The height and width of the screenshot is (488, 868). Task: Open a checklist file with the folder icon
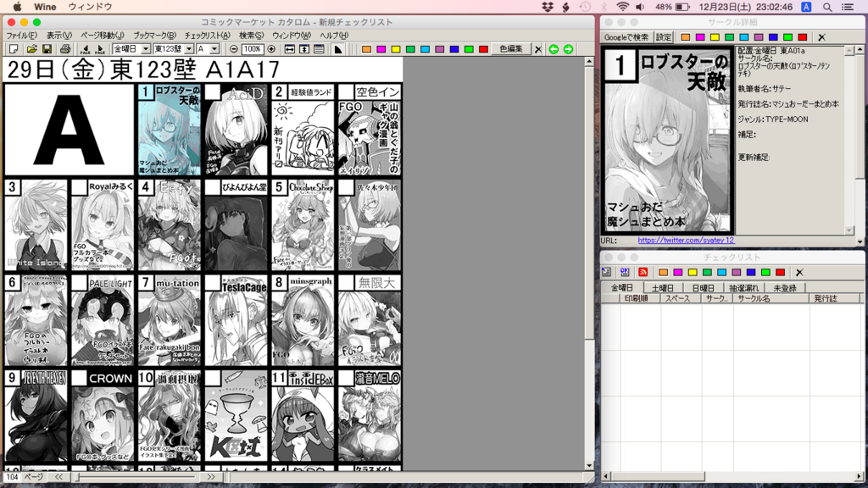[x=31, y=49]
